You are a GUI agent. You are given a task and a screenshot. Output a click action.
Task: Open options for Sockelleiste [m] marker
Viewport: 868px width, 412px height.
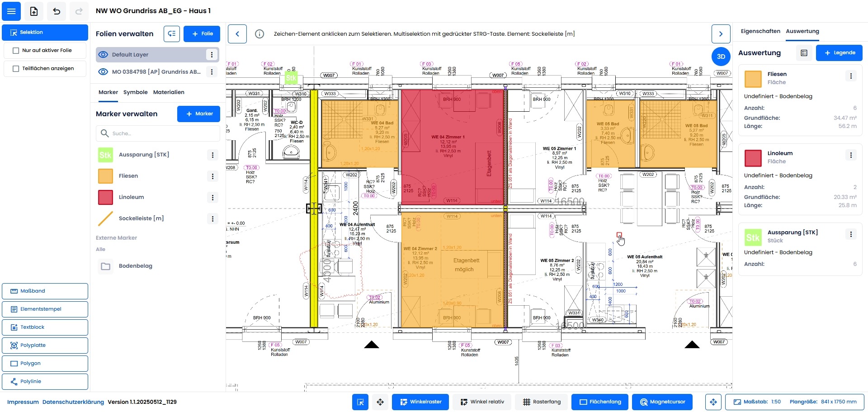point(212,219)
